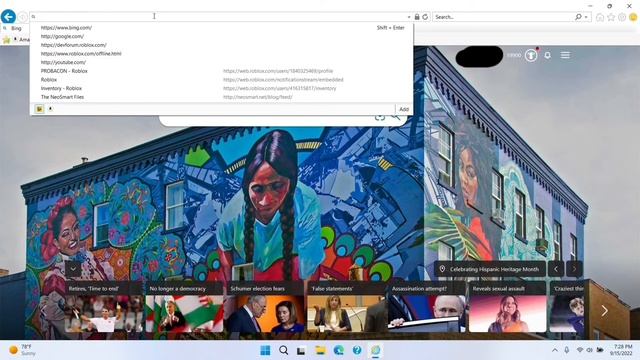Open network Wi-Fi quick settings
This screenshot has height=360, width=640.
(580, 350)
